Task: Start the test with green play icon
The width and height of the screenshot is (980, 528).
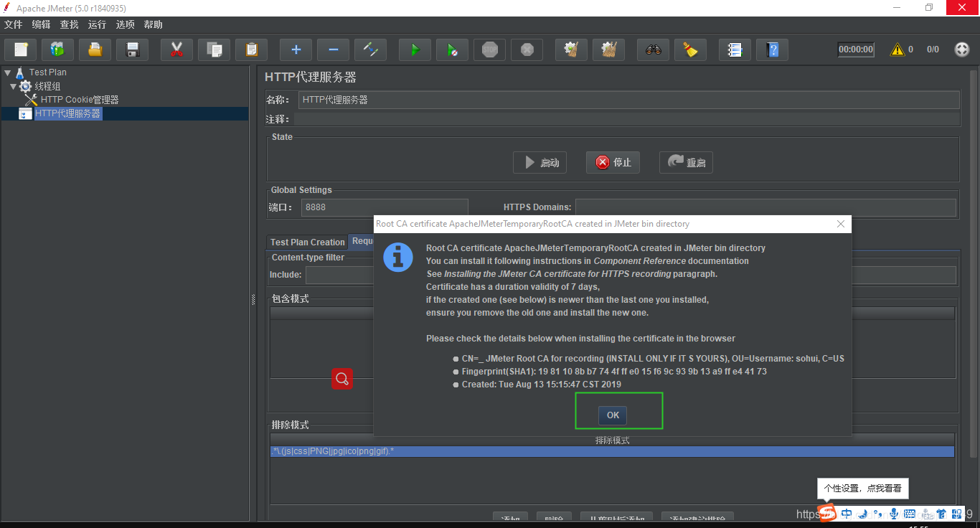Action: 415,49
